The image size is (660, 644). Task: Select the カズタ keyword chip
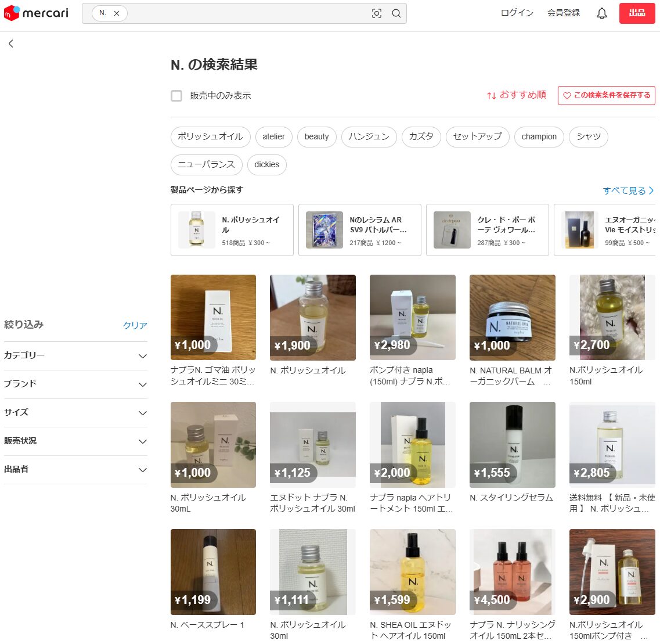click(x=421, y=137)
